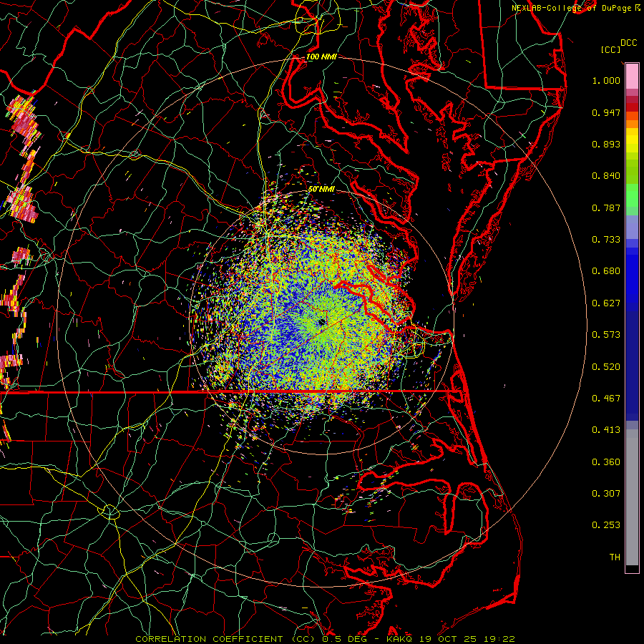Screen dimensions: 644x644
Task: Click the '50 NMI' range ring label
Action: [321, 190]
